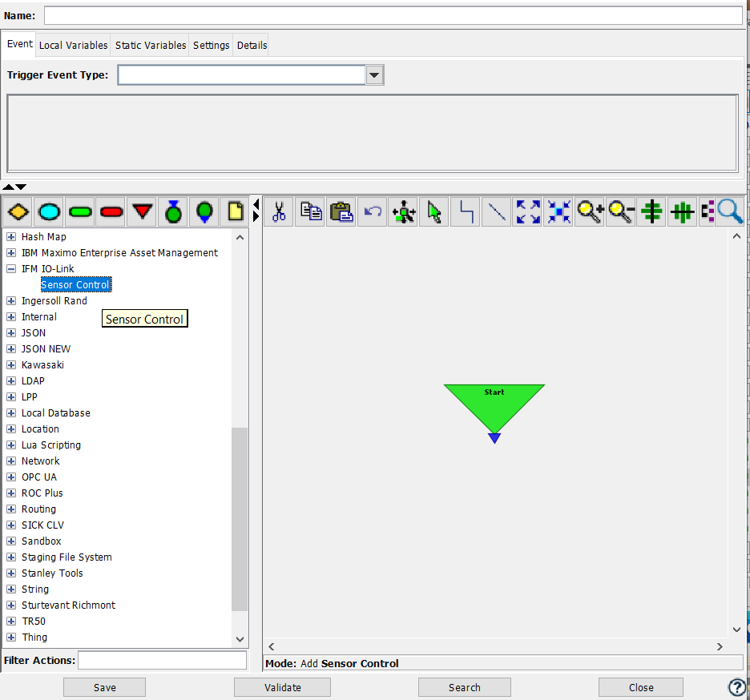
Task: Select the cyan ellipse action shape tool
Action: point(48,211)
